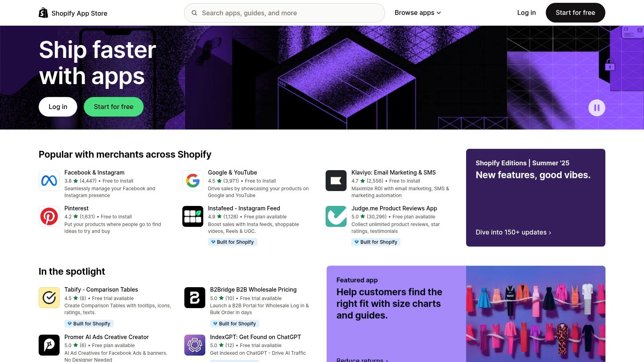Open the Tabify Comparison Tables app icon

click(x=49, y=298)
